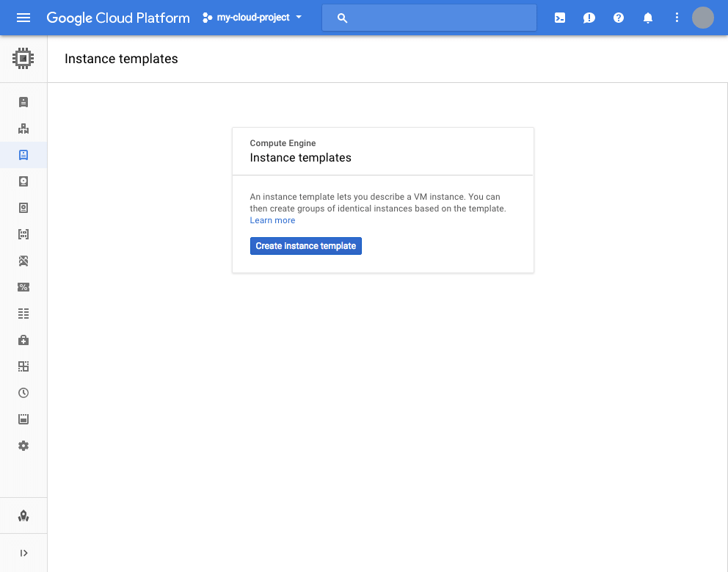728x572 pixels.
Task: Activate Cloud Shell terminal icon
Action: point(560,18)
